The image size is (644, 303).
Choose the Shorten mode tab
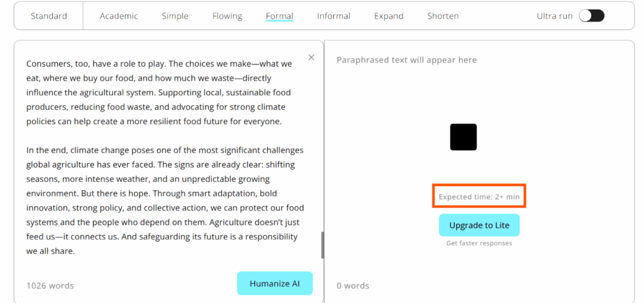(443, 16)
